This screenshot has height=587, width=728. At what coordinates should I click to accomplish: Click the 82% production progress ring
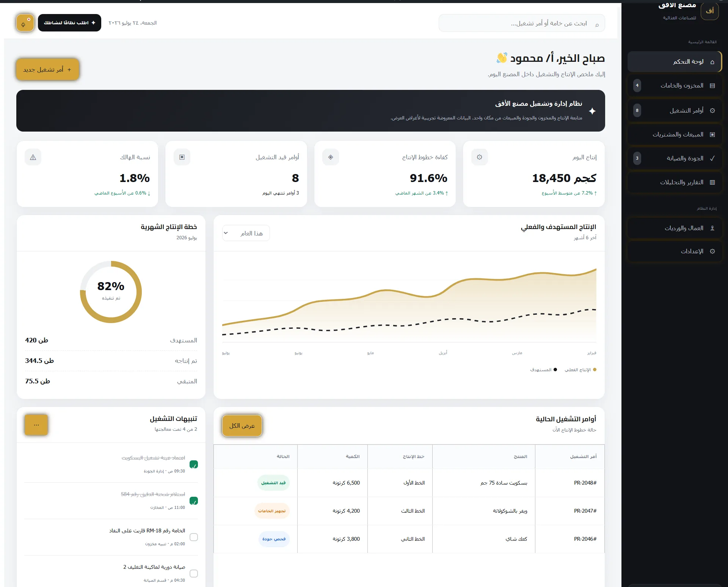click(x=111, y=292)
